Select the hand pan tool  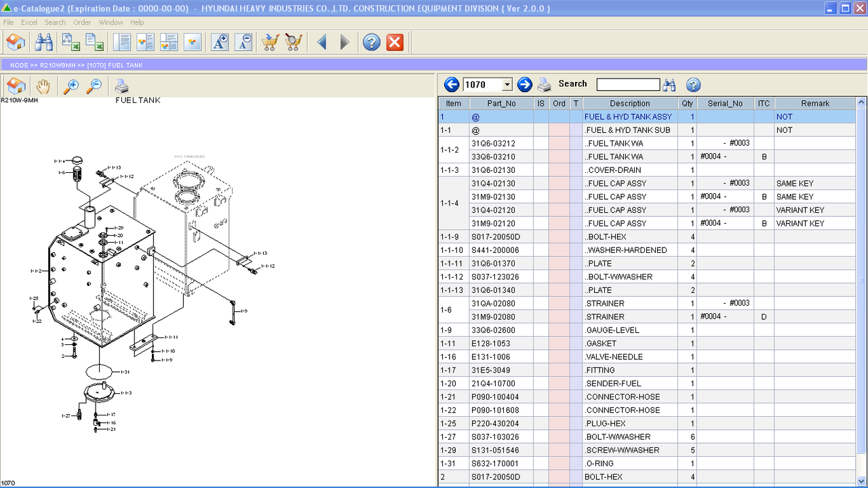click(x=43, y=86)
